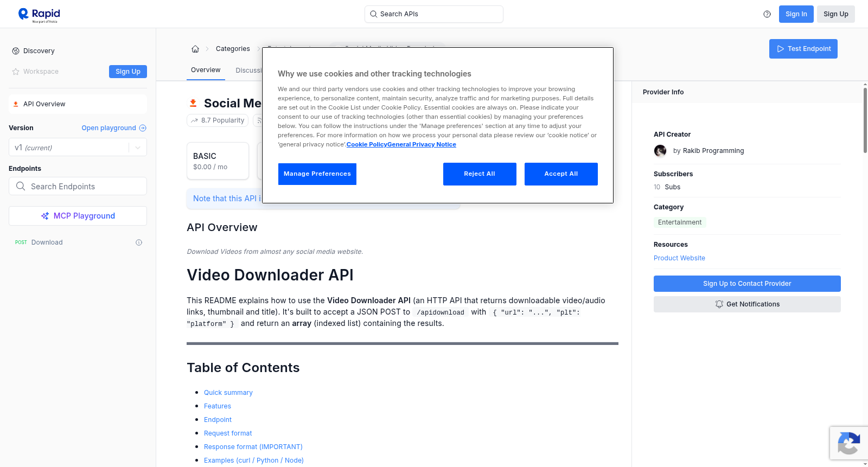Click the sidebar Workspace Sign Up button
Viewport: 868px width, 467px height.
128,72
